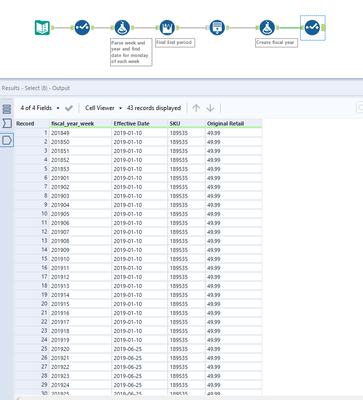
Task: Click the 'Parse week and year' annotation box
Action: 131,52
